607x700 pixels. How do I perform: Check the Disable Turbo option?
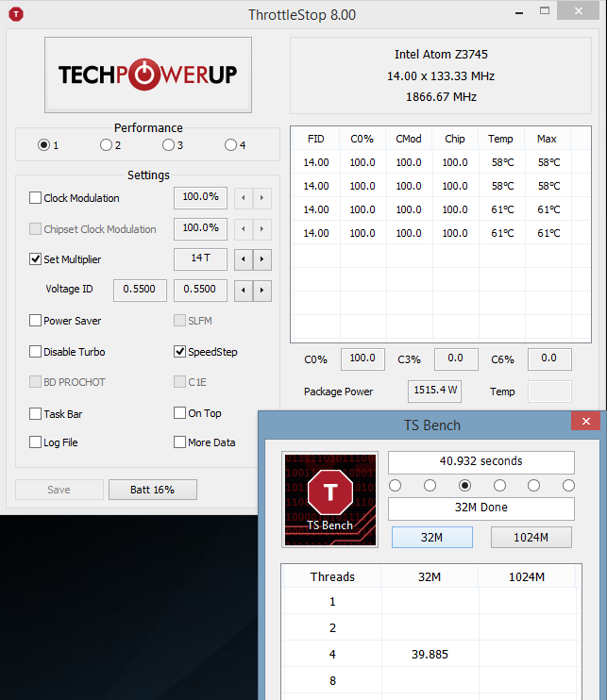point(35,351)
